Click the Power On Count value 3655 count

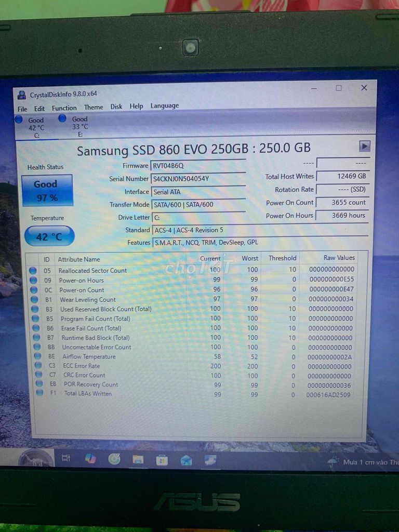(x=342, y=202)
